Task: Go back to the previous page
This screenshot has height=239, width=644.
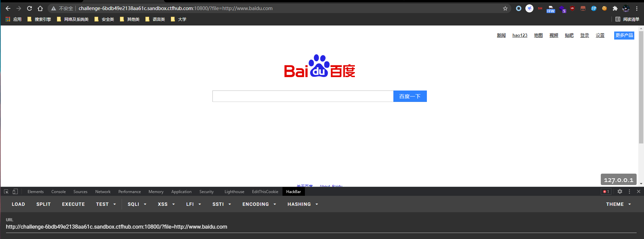Action: [x=8, y=8]
